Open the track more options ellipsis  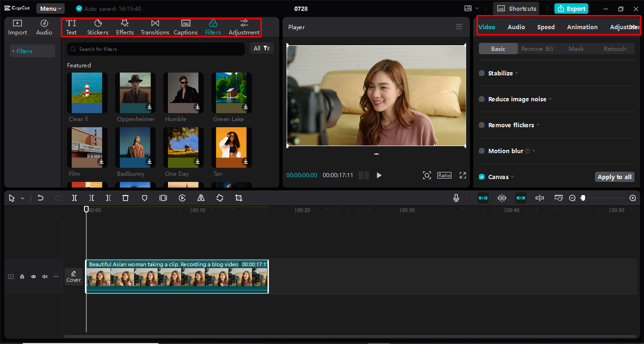click(x=56, y=277)
